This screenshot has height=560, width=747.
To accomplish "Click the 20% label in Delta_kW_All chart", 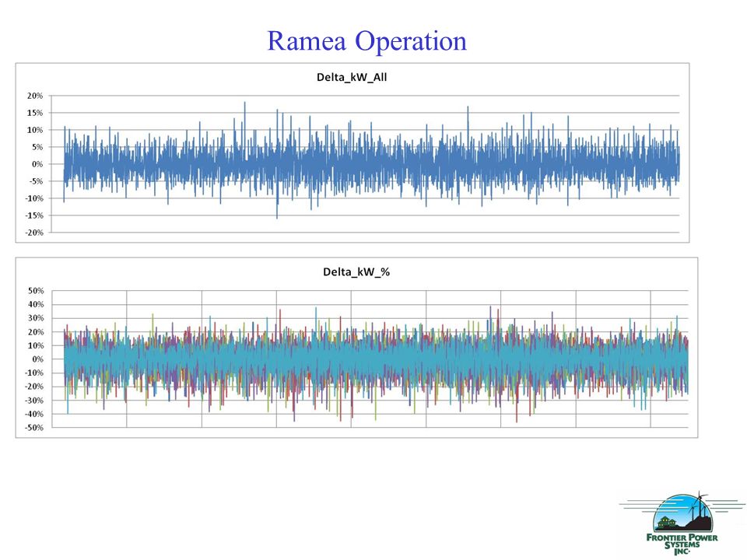I will (35, 96).
